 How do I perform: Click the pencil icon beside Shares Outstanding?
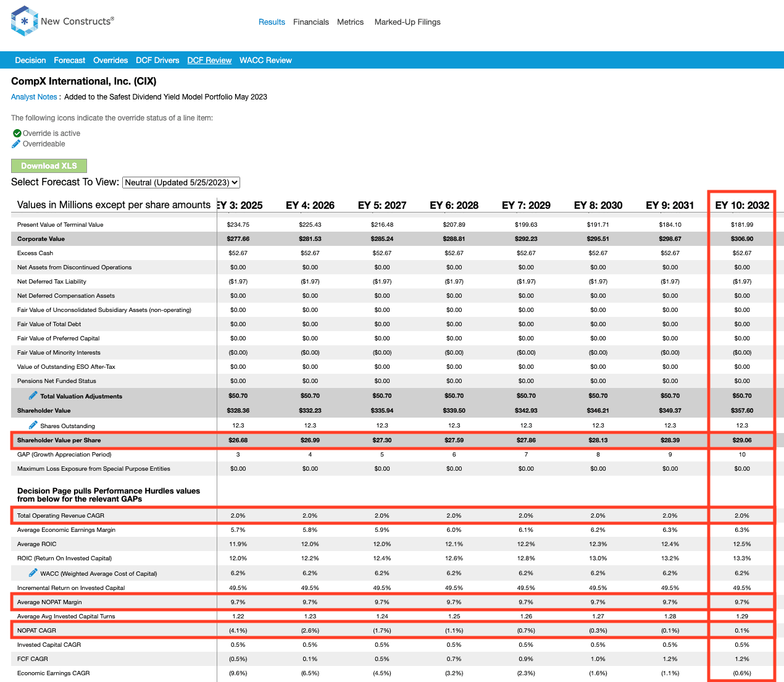(x=33, y=425)
